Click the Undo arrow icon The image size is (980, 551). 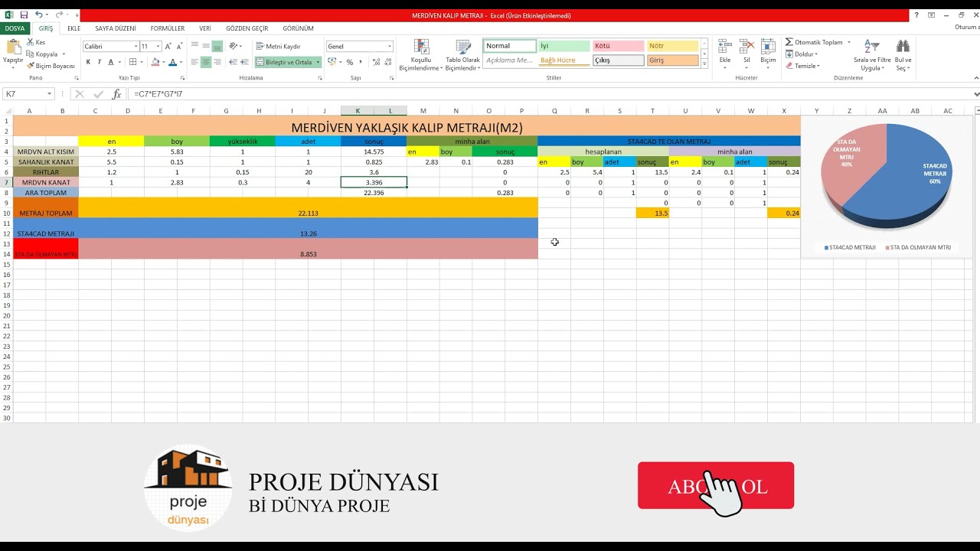pyautogui.click(x=38, y=15)
